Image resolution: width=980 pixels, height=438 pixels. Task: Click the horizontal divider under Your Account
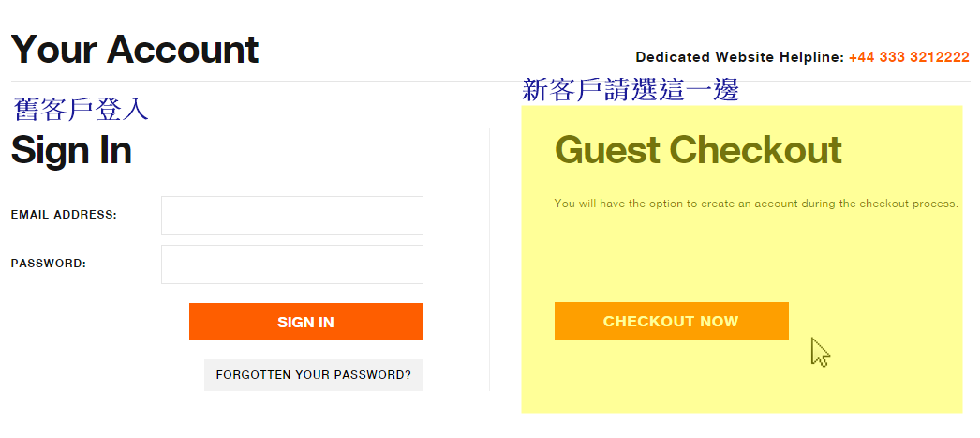[x=490, y=82]
